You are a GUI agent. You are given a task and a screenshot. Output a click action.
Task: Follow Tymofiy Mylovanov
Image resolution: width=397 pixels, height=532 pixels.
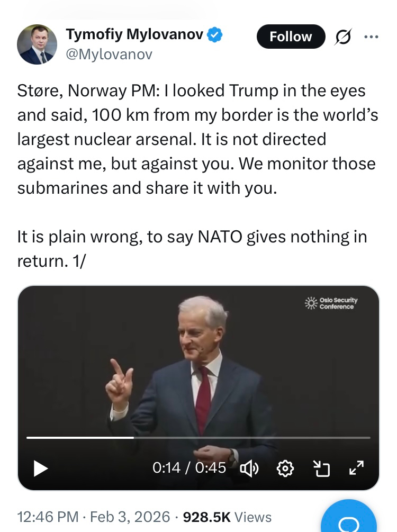291,37
